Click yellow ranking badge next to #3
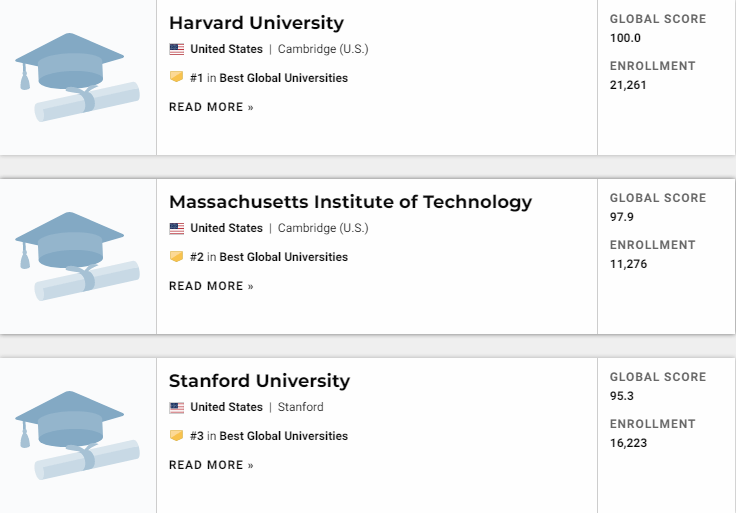736x513 pixels. coord(177,436)
